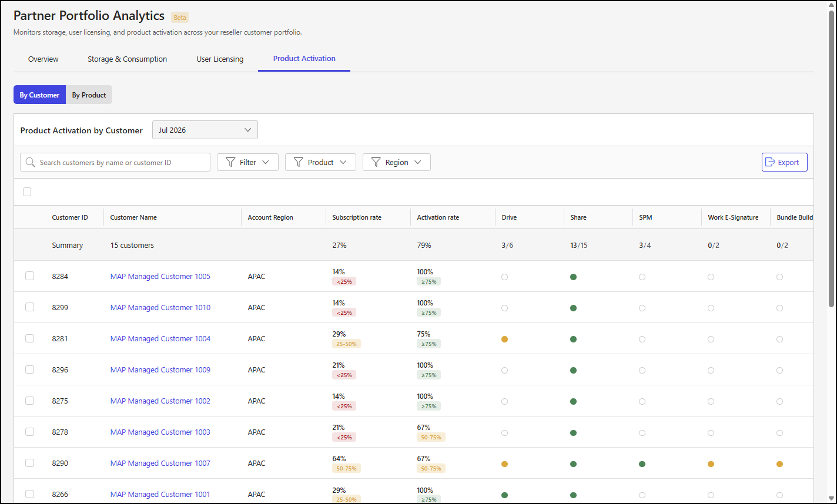Check the row for customer 8275
This screenshot has height=504, width=837.
pos(29,401)
